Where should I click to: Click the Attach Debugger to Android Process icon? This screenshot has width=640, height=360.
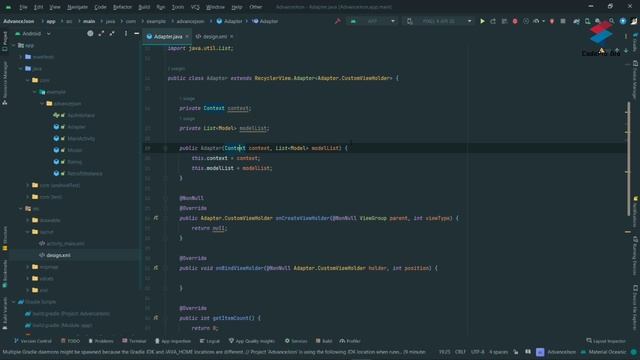click(x=552, y=21)
